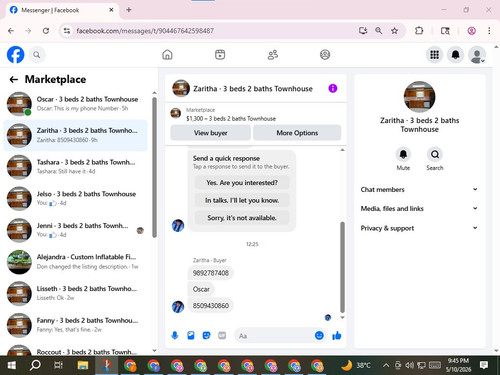This screenshot has width=500, height=375.
Task: Go to Facebook Home feed icon
Action: pos(167,55)
